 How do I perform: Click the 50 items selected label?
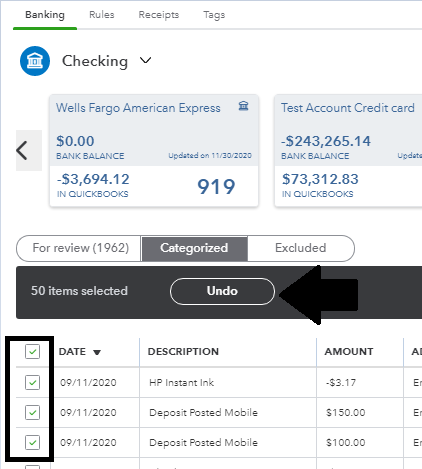79,291
